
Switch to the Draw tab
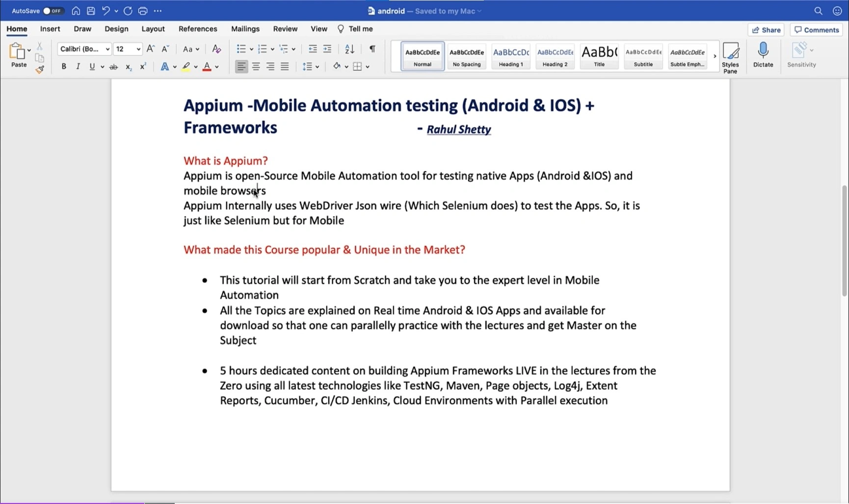tap(82, 29)
